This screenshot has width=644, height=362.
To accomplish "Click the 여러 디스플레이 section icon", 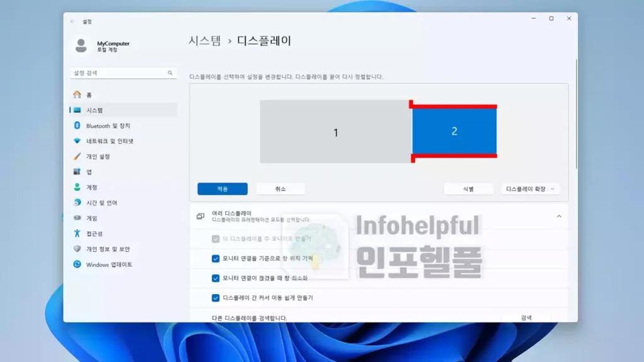I will [201, 216].
